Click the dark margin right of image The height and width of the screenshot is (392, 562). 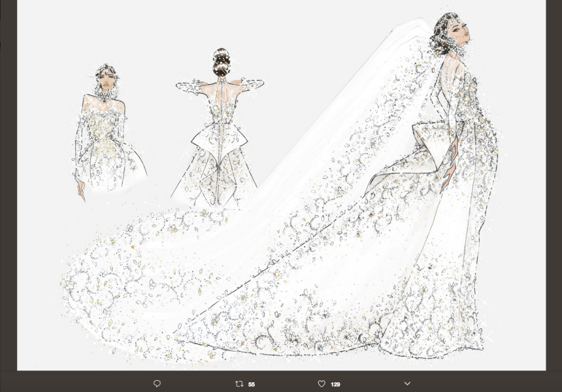click(554, 196)
